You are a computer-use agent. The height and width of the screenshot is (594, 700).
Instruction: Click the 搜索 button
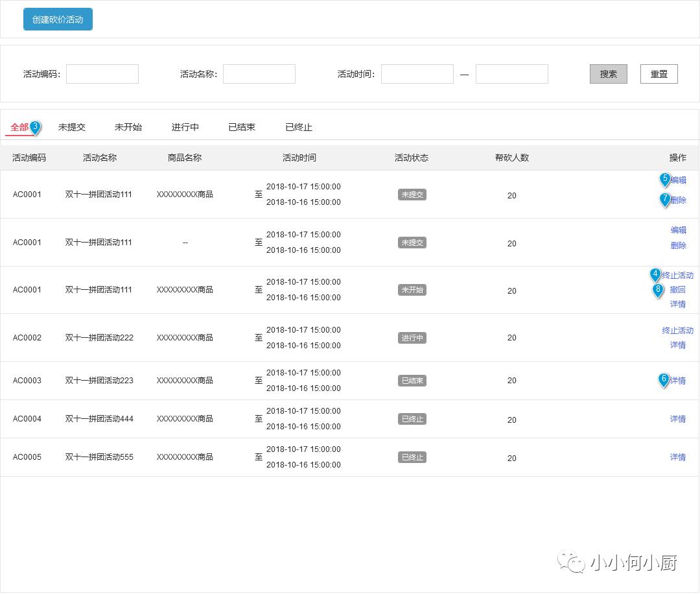(x=608, y=74)
